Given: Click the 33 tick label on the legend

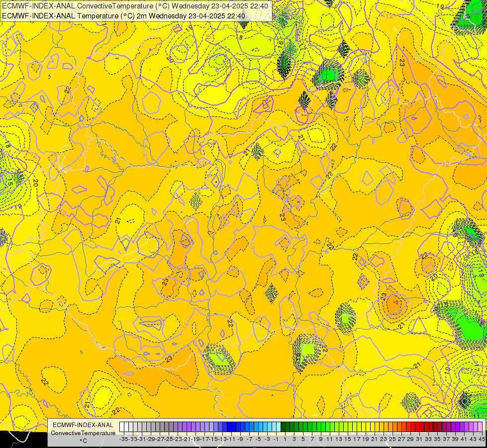Looking at the screenshot, I should [429, 440].
